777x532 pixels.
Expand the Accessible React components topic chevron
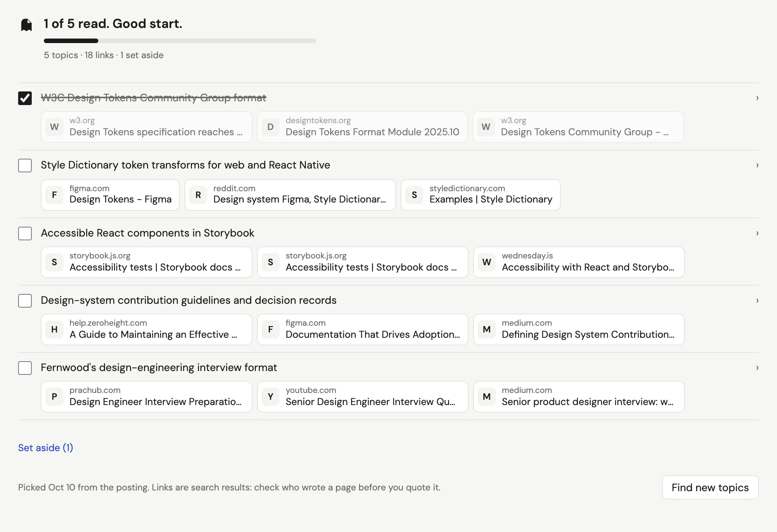[757, 234]
